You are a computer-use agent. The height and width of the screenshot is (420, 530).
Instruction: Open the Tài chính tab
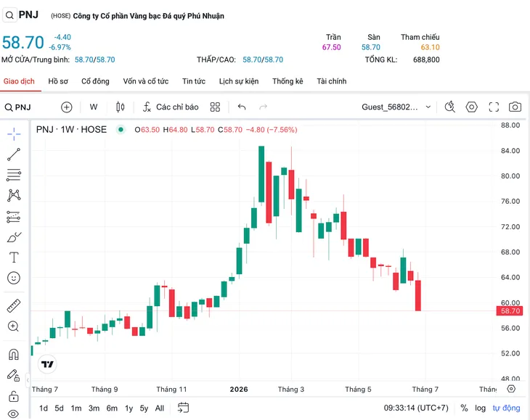[x=332, y=81]
